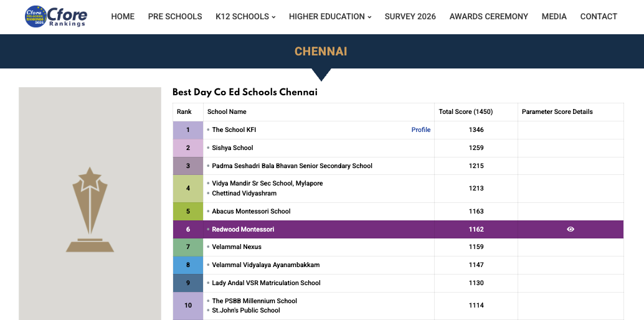Click the rank 8 blue color cell
This screenshot has width=644, height=320.
click(x=188, y=265)
